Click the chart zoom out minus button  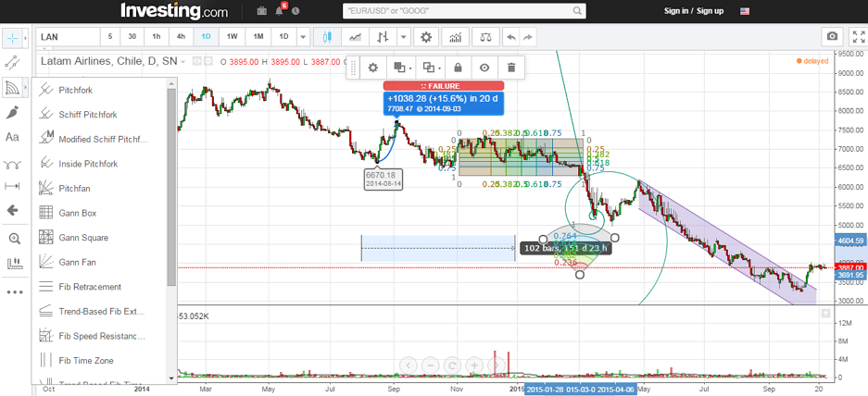pyautogui.click(x=430, y=365)
